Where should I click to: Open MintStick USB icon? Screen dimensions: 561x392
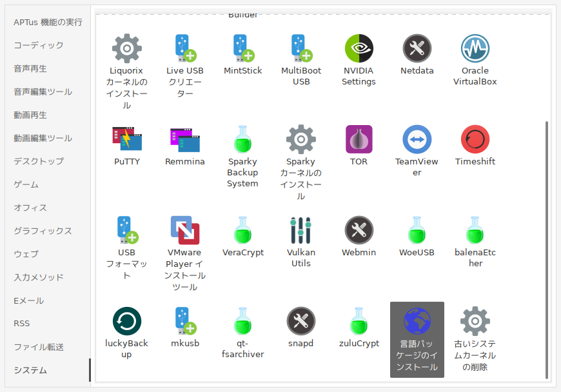pos(243,48)
